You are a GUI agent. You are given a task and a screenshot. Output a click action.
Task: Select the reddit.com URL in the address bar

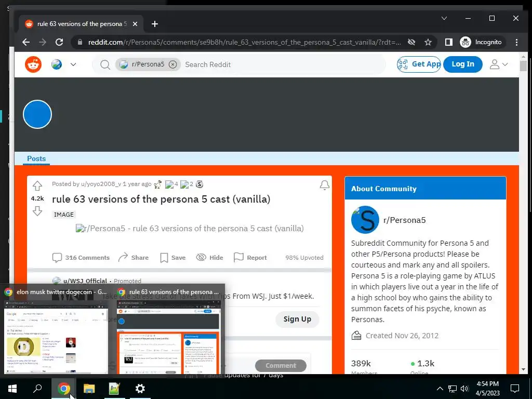[x=244, y=42]
